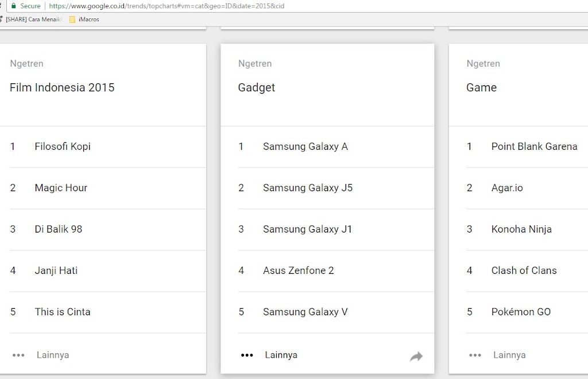The width and height of the screenshot is (588, 379).
Task: Focus the address bar URL
Action: pos(167,6)
